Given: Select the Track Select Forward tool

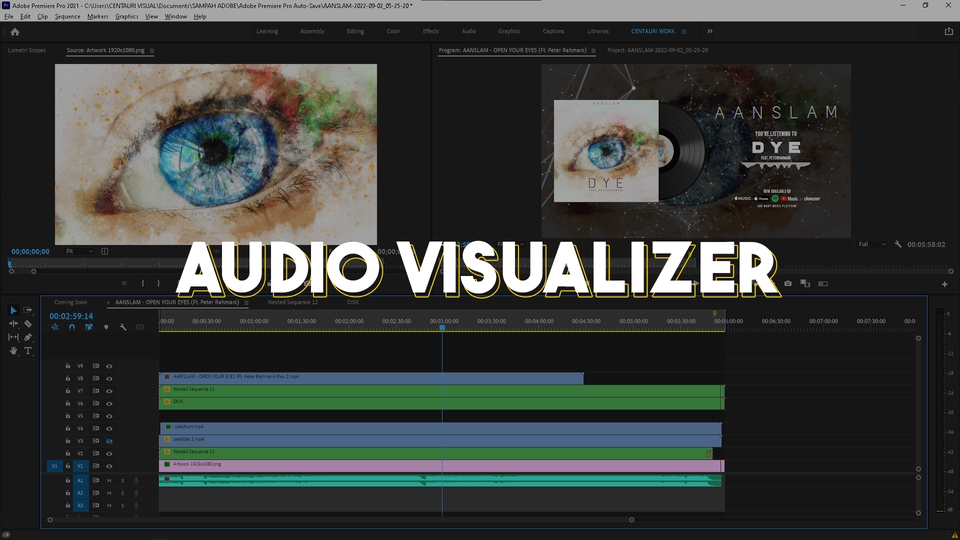Looking at the screenshot, I should point(28,310).
